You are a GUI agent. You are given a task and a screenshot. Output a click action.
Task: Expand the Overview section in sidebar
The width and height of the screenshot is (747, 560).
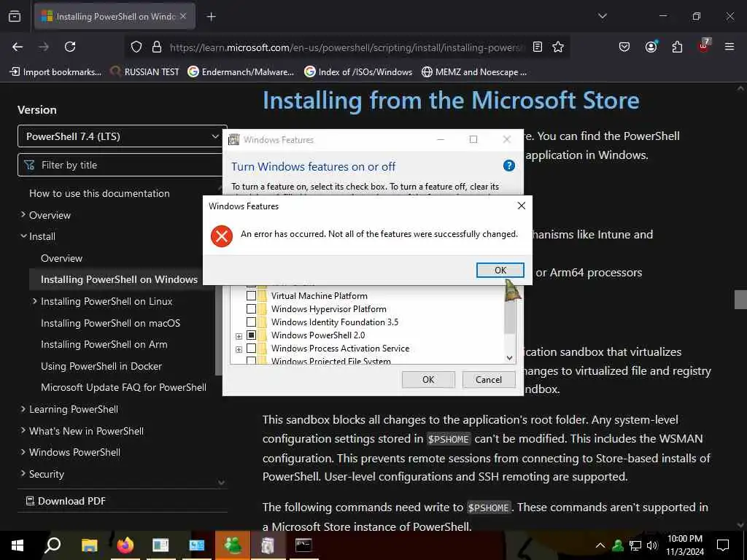(x=23, y=215)
